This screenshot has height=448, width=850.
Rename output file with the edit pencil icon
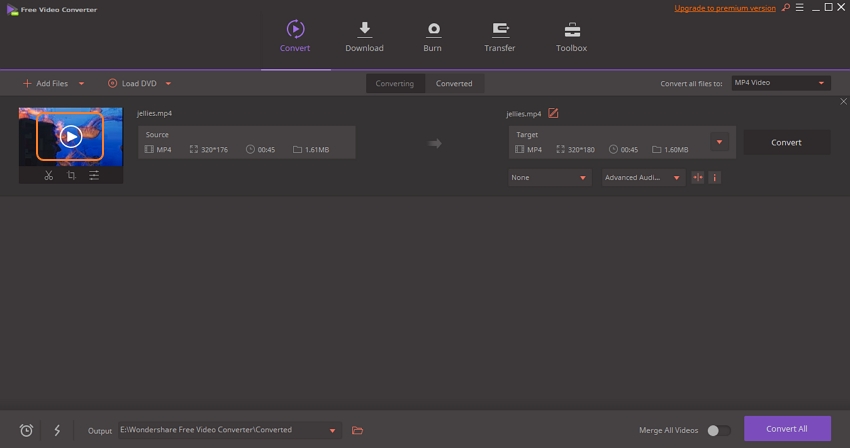tap(553, 114)
